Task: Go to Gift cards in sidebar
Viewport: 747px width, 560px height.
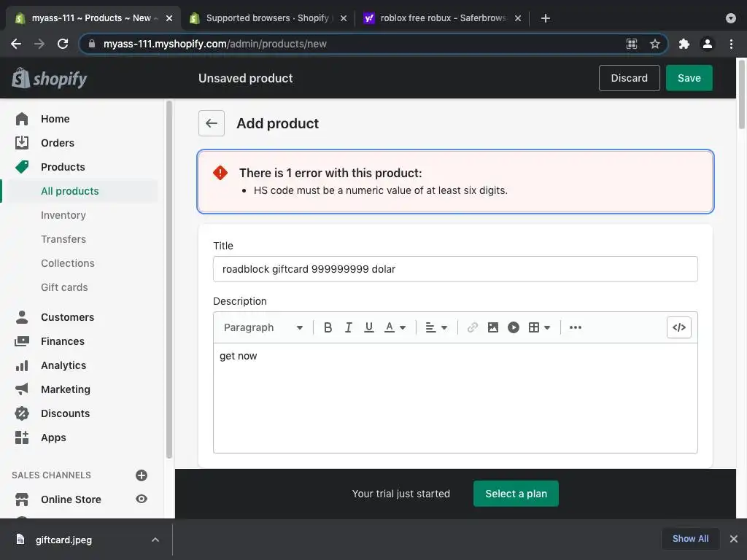Action: tap(64, 287)
